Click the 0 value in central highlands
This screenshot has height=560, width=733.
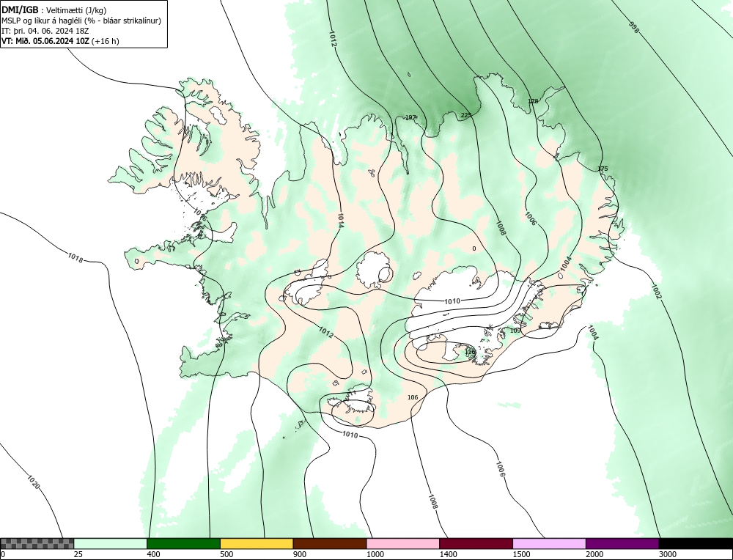pos(474,248)
